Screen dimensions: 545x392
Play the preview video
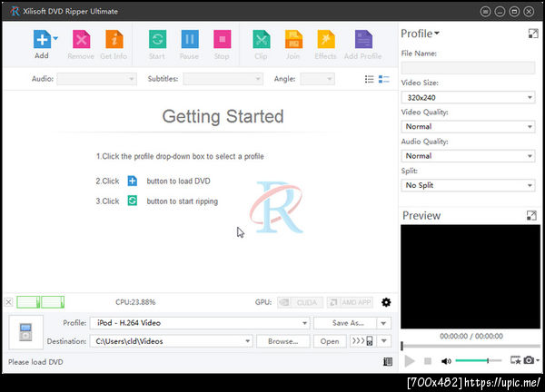click(x=410, y=361)
